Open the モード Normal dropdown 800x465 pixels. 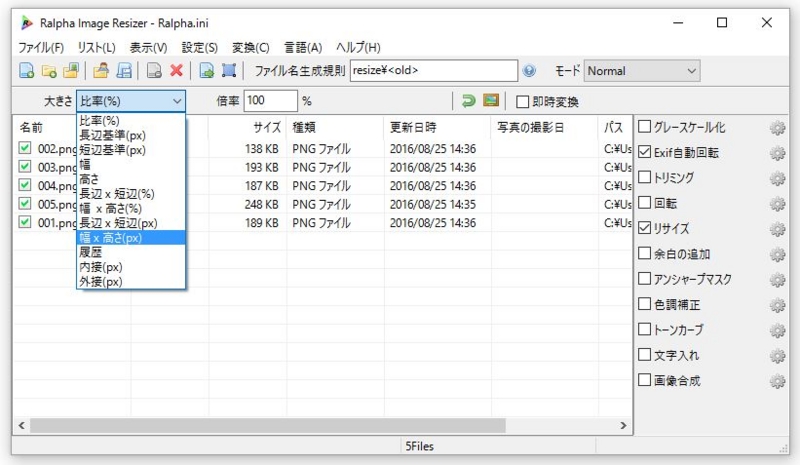642,71
